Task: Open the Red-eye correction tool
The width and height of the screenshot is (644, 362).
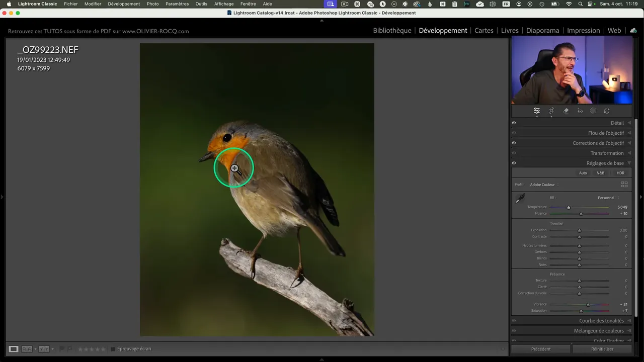Action: coord(580,111)
